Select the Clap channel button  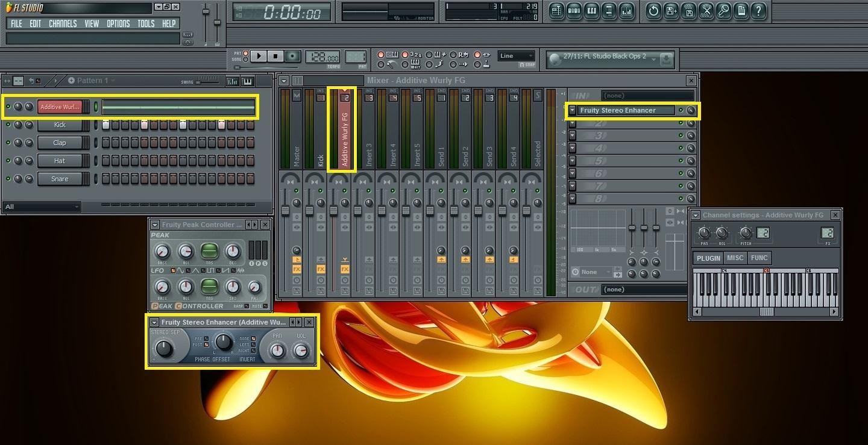60,143
